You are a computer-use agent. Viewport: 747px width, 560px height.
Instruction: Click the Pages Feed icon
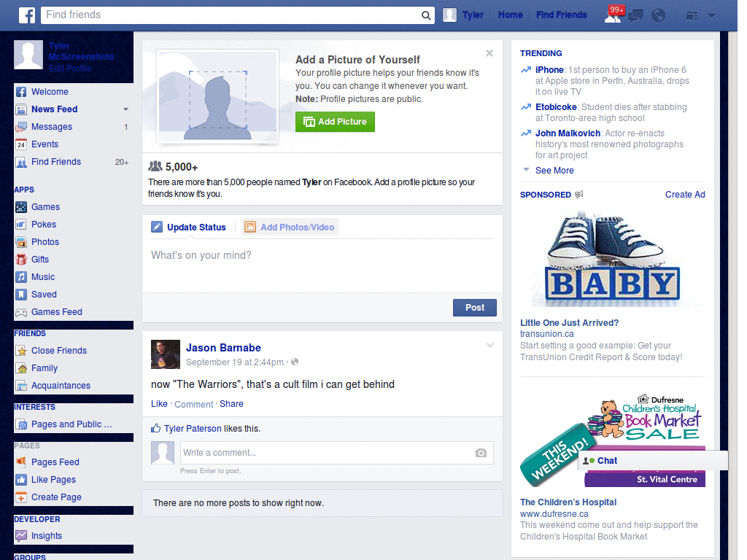tap(21, 462)
